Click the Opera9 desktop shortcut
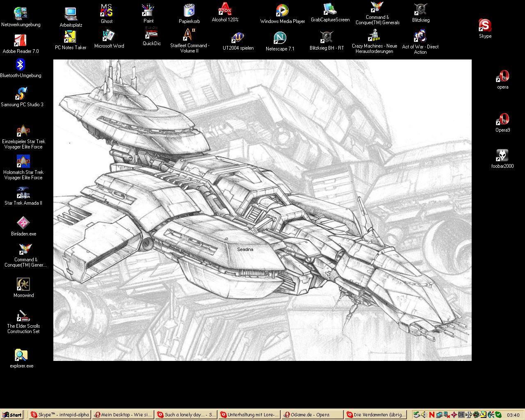The height and width of the screenshot is (420, 525). (502, 120)
